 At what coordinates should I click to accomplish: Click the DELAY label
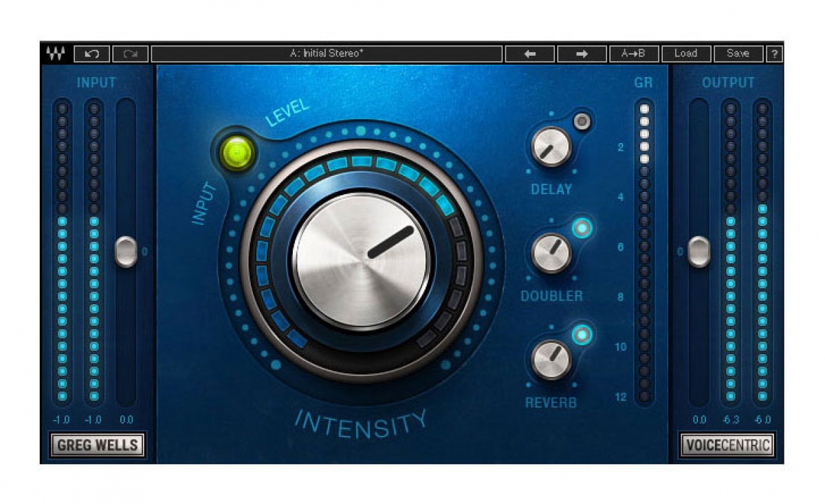point(551,189)
